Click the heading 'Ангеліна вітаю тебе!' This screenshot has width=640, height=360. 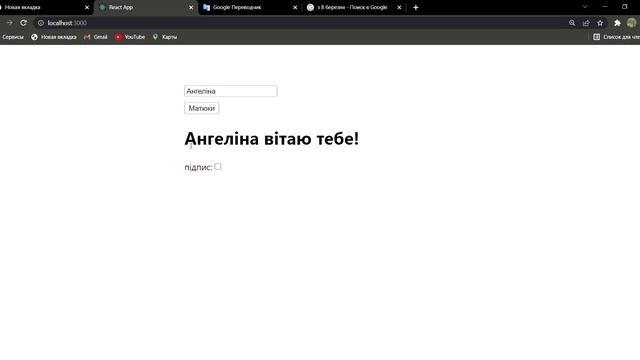(272, 138)
